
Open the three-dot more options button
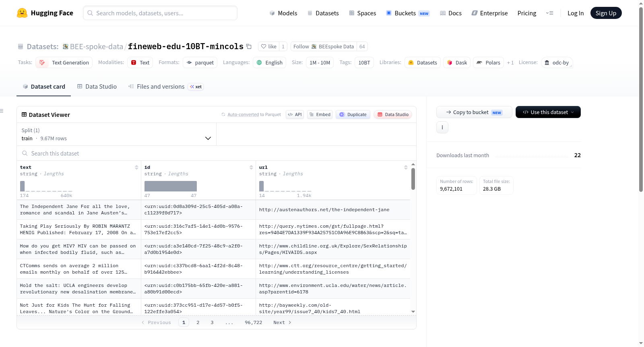pyautogui.click(x=442, y=127)
